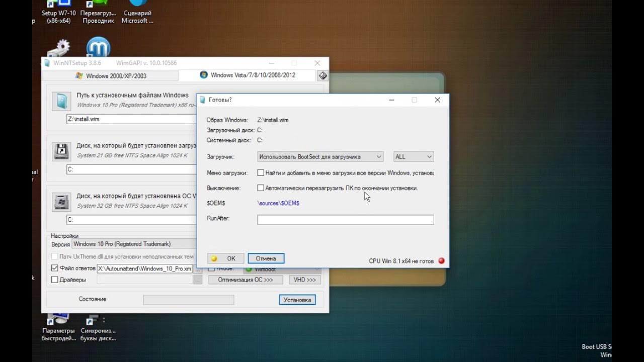Click the Z:\install.wim path field
This screenshot has width=644, height=362.
[x=131, y=119]
